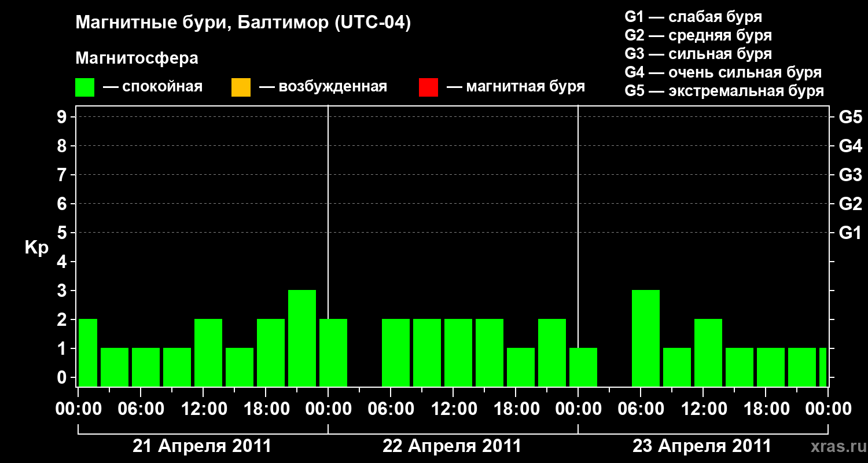Click the '22 Апреля 2011' date label
The height and width of the screenshot is (463, 868).
click(452, 446)
